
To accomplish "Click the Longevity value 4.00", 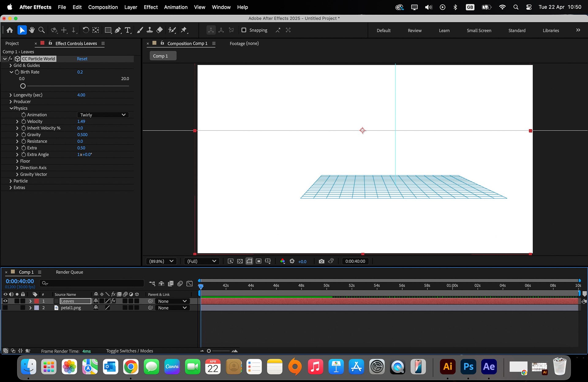I will click(81, 95).
